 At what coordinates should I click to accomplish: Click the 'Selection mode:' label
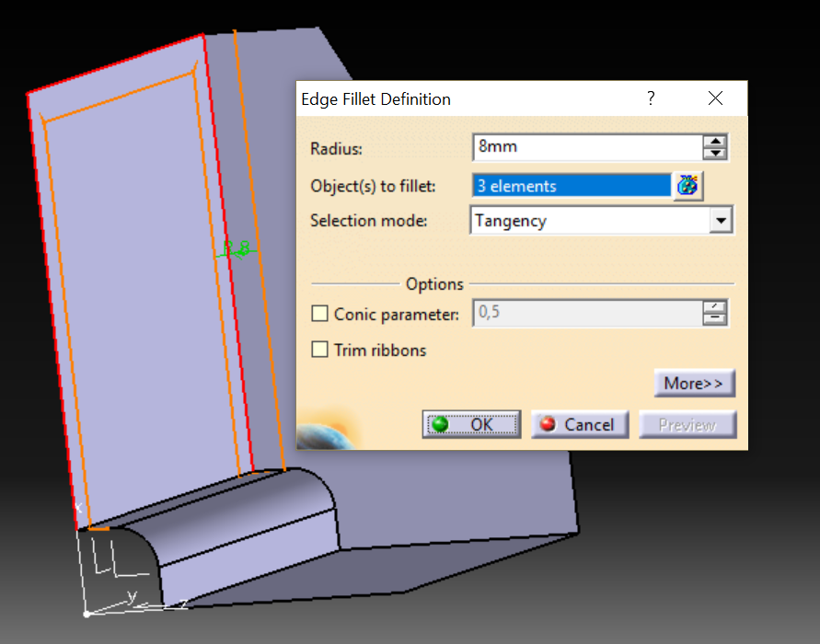[369, 221]
